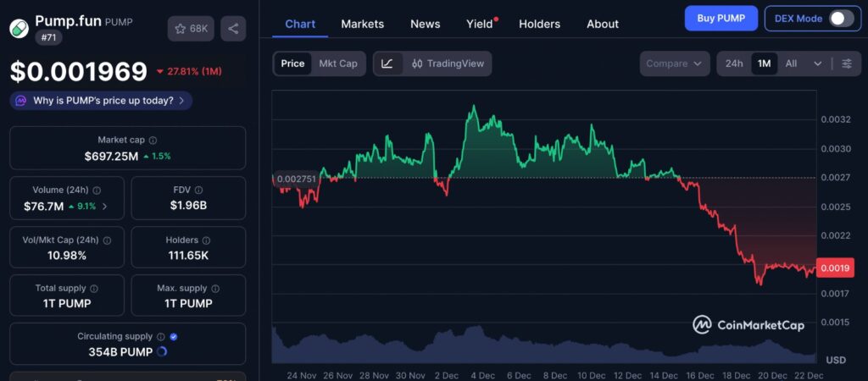Open the Compare dropdown
This screenshot has height=381, width=868.
tap(674, 63)
